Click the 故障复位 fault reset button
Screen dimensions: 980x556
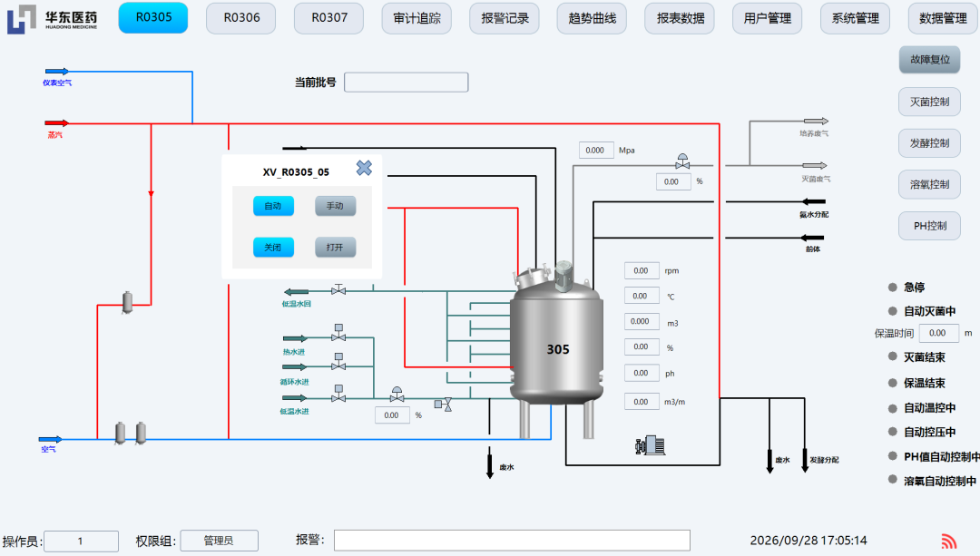[x=930, y=60]
